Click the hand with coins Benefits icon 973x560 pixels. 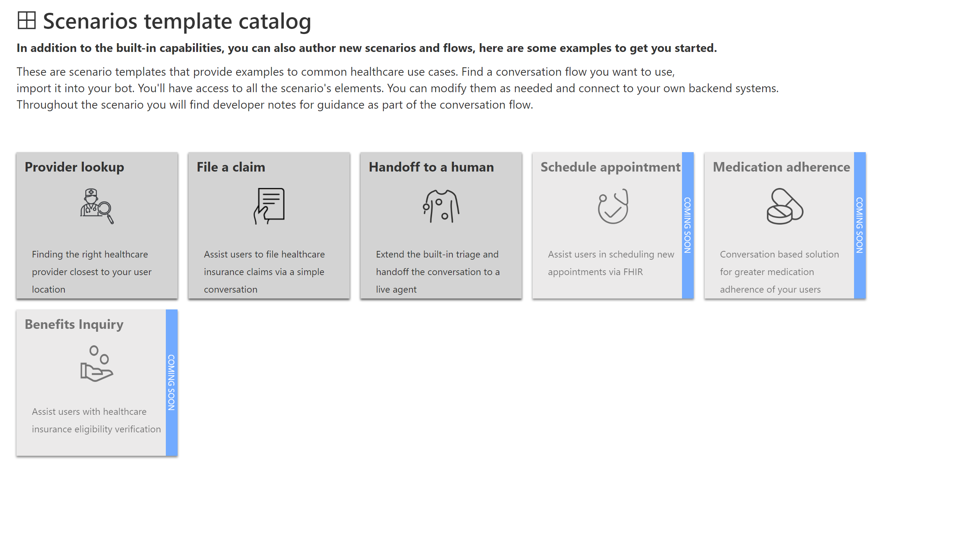coord(97,364)
